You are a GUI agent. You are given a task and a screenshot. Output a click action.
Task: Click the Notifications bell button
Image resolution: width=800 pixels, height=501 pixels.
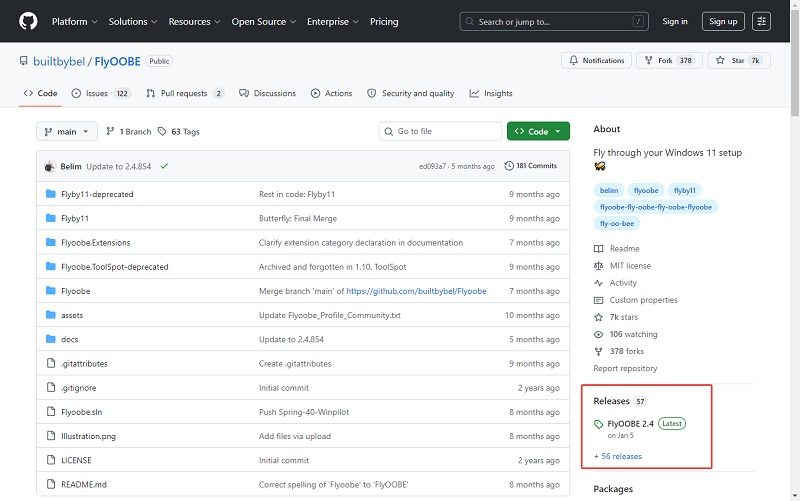pyautogui.click(x=596, y=60)
